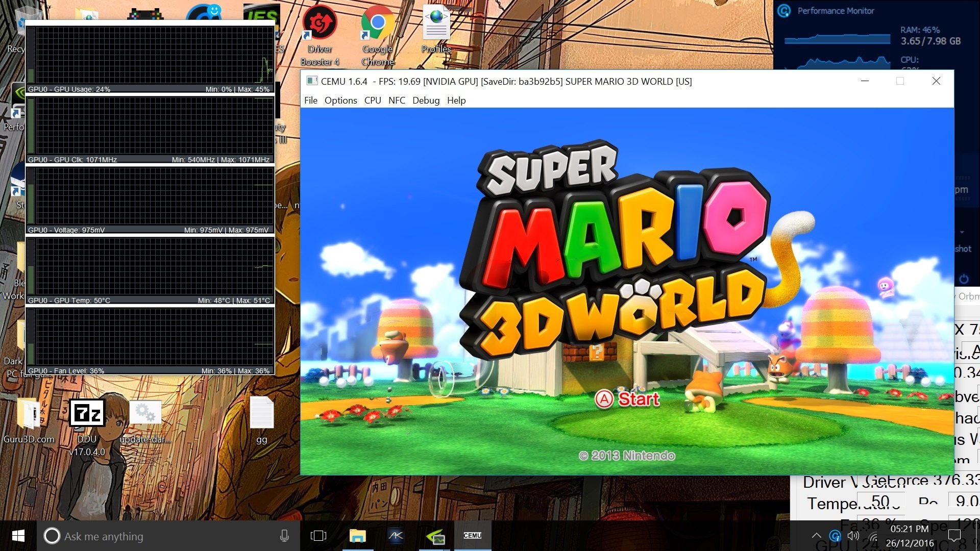Screen dimensions: 980x551
Task: Click the © 2013 Nintendo copyright text
Action: coord(627,456)
